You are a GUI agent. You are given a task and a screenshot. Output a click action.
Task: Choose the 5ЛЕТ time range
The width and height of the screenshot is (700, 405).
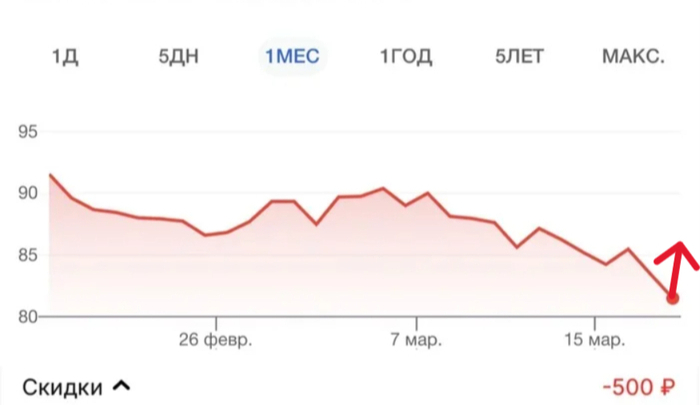(519, 57)
